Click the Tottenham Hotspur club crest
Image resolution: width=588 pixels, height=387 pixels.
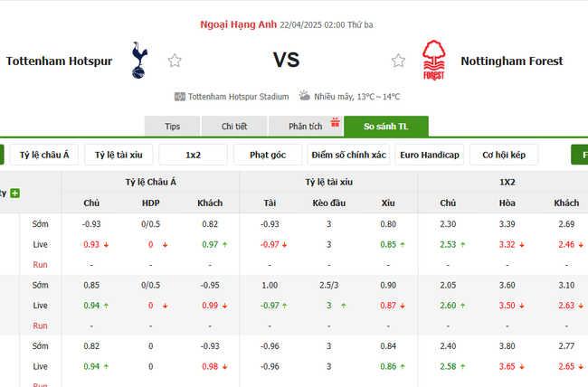138,60
